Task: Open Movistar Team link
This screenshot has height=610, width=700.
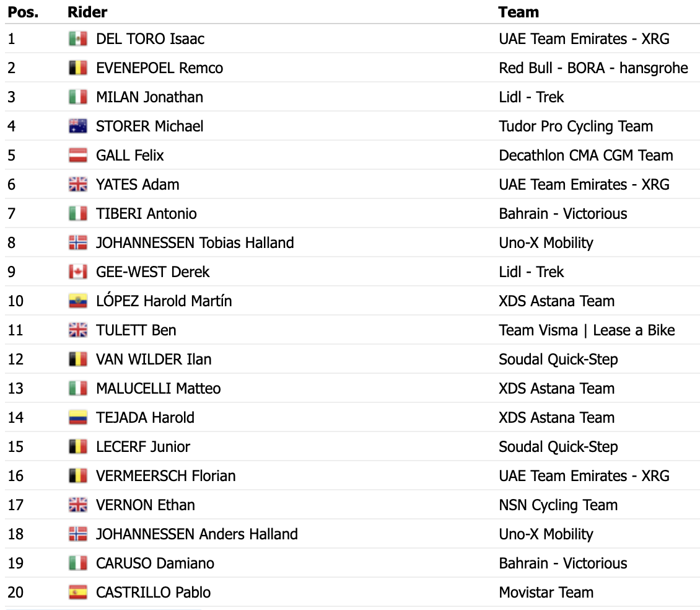Action: [x=546, y=593]
